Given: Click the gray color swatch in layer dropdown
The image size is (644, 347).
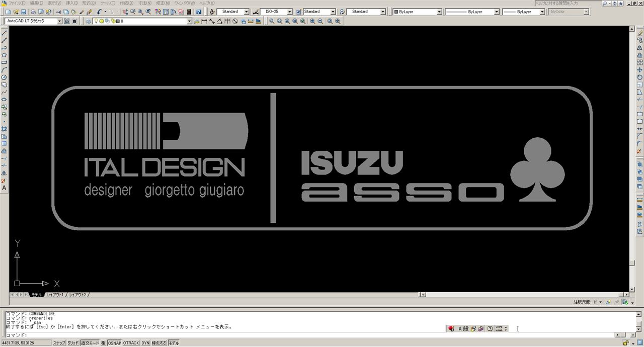Looking at the screenshot, I should click(118, 21).
